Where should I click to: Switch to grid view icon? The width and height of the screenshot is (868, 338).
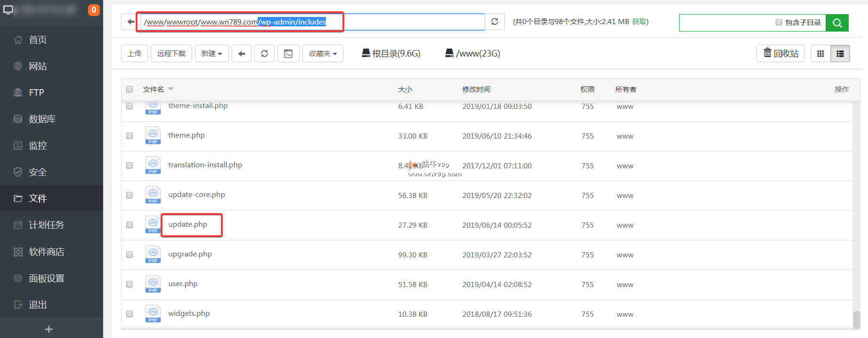click(x=820, y=54)
